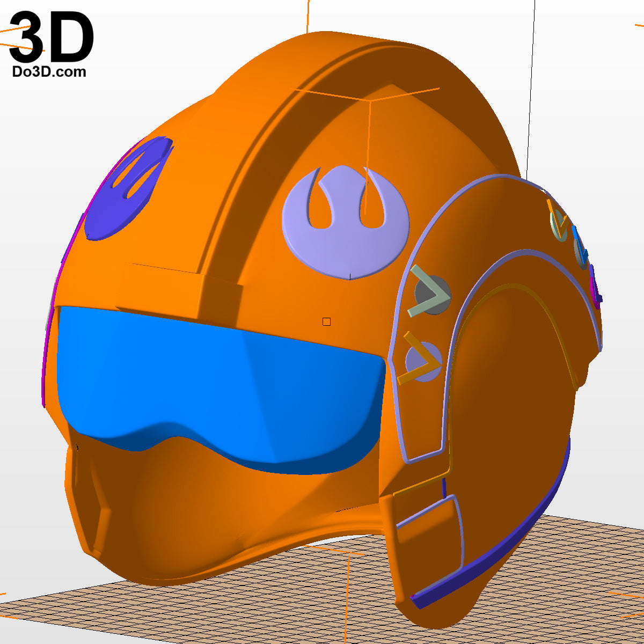Viewport: 644px width, 644px height.
Task: Select the lavender Rebel emblem on helmet front
Action: (345, 222)
